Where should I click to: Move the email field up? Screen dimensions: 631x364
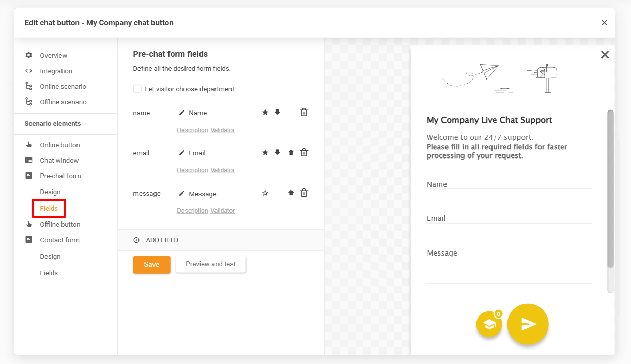(x=291, y=152)
